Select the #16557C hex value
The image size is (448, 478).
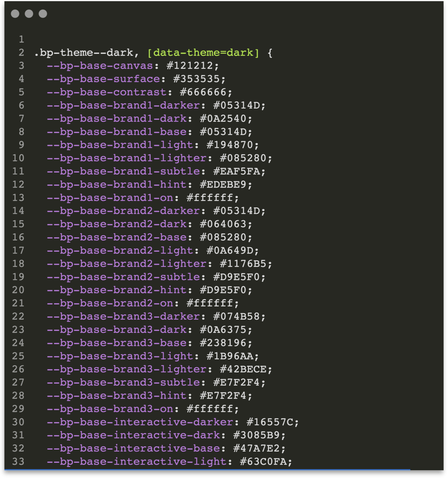point(270,422)
